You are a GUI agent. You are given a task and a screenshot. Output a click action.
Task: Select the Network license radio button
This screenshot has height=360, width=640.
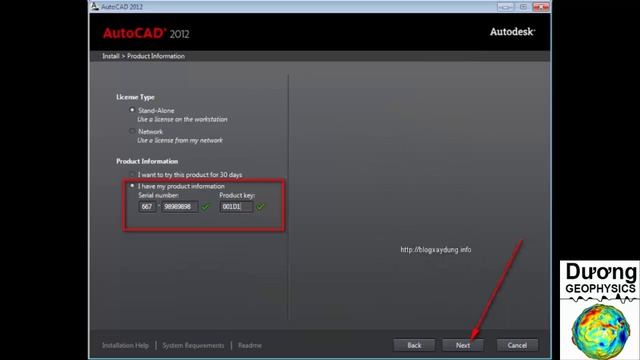[x=132, y=131]
